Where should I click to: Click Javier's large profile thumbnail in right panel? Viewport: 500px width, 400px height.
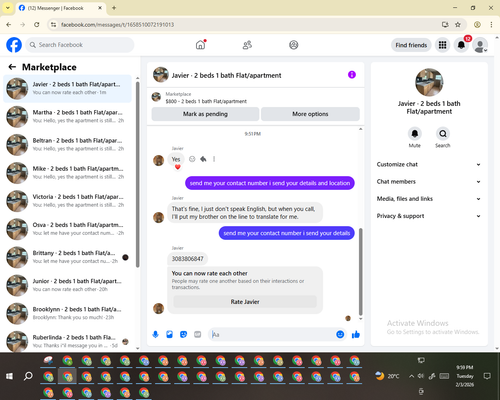(429, 82)
